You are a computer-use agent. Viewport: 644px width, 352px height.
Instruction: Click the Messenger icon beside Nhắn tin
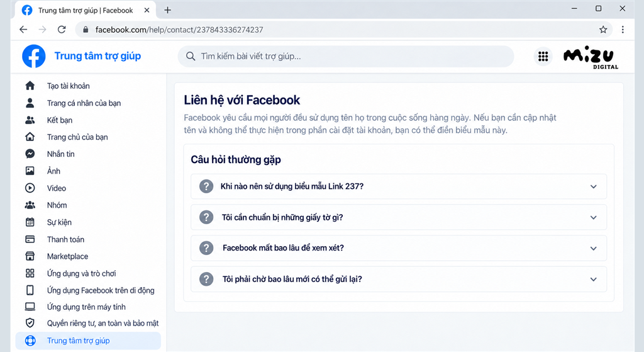tap(30, 154)
